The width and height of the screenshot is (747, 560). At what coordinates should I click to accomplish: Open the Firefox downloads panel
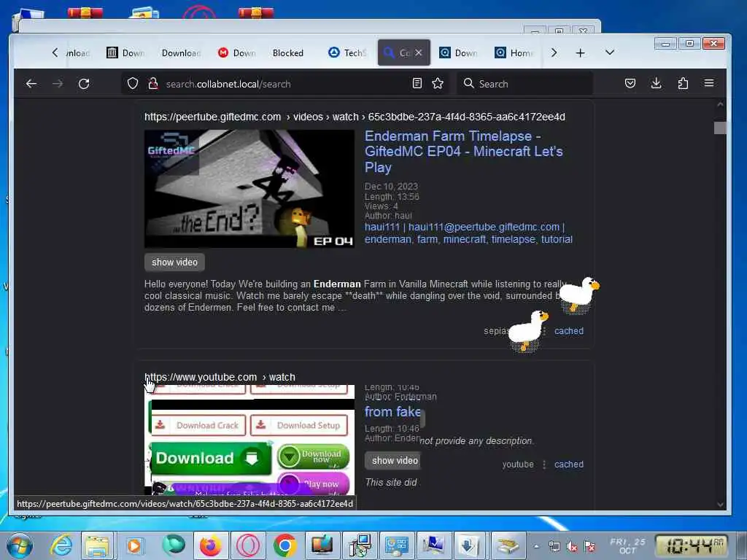point(656,84)
